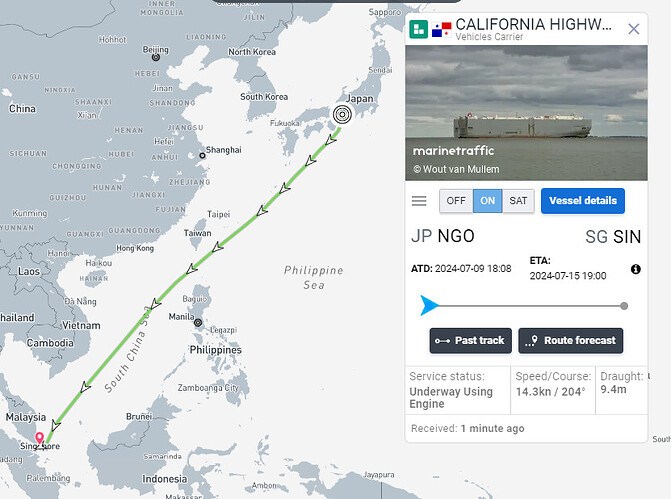Switch the map to SAT view
Screen dimensions: 671x499
pyautogui.click(x=518, y=201)
